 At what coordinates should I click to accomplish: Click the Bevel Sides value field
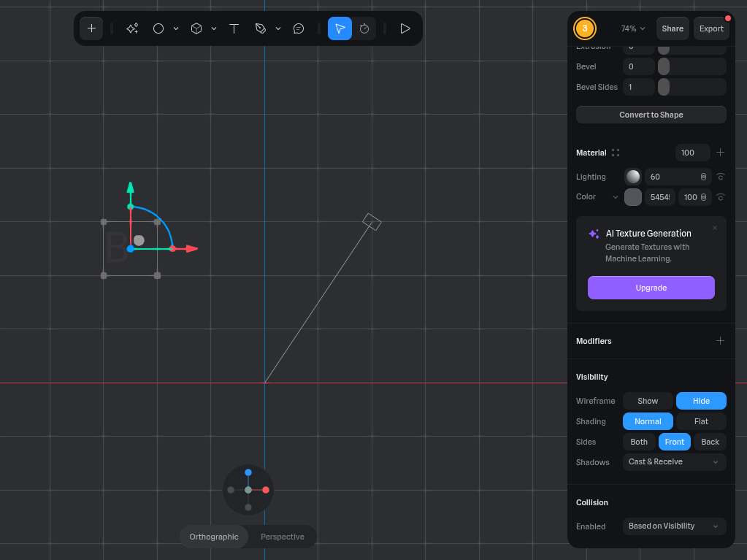(638, 87)
